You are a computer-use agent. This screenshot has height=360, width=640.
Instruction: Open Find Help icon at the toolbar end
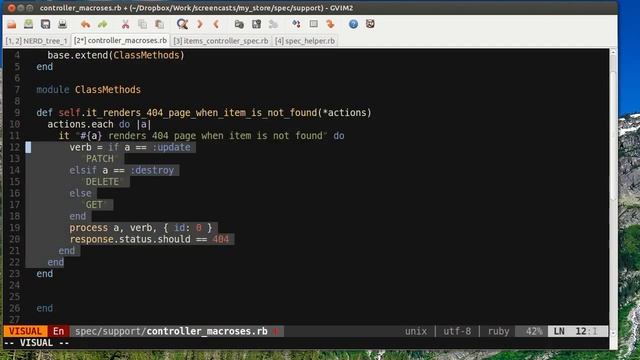370,24
